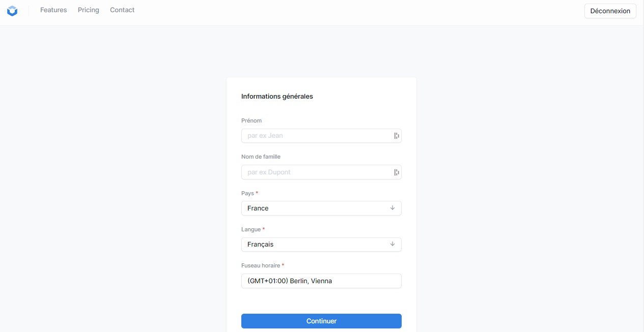Open the Pays dropdown showing France
644x332 pixels.
(x=316, y=208)
